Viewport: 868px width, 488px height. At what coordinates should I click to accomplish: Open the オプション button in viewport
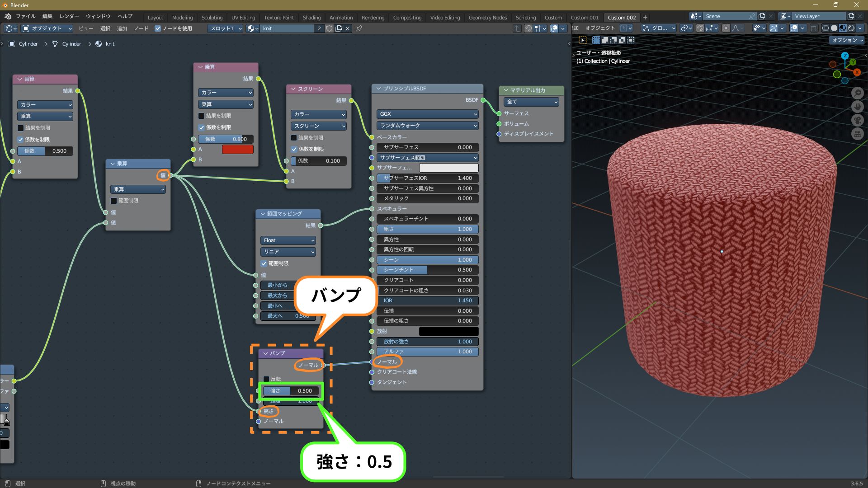pos(847,40)
